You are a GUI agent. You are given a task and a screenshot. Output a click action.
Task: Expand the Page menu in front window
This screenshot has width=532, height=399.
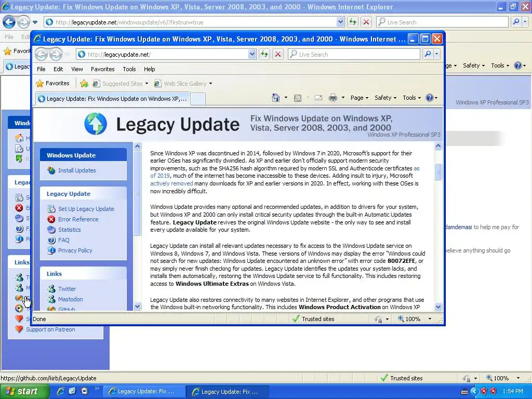pyautogui.click(x=360, y=98)
